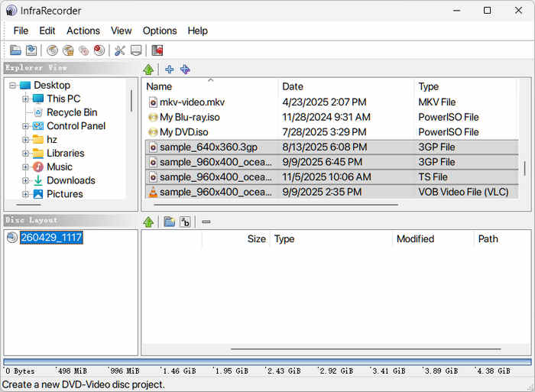Screen dimensions: 535x392
Task: Click the Disc Layout green up arrow
Action: 148,222
